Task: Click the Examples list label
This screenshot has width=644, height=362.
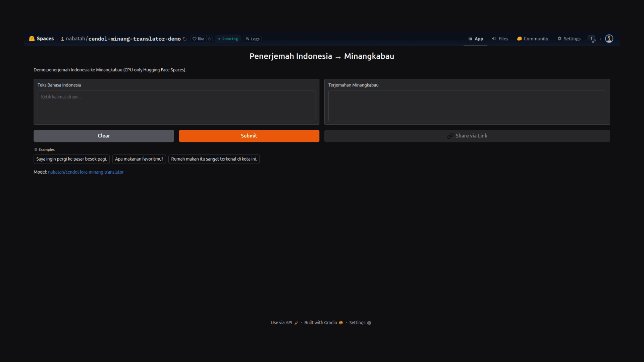Action: [44, 150]
